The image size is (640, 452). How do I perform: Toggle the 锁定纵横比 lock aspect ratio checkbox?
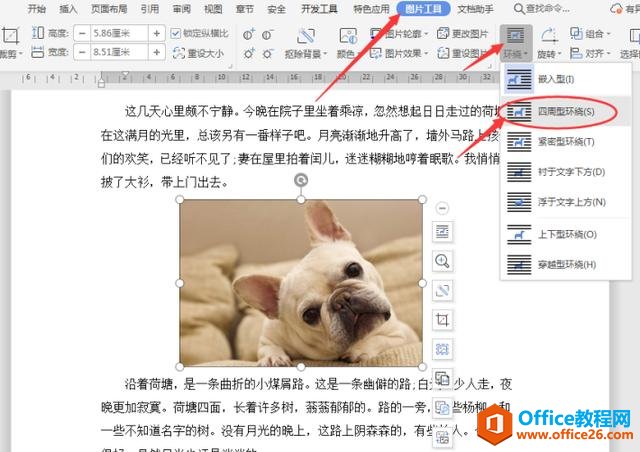pos(176,33)
